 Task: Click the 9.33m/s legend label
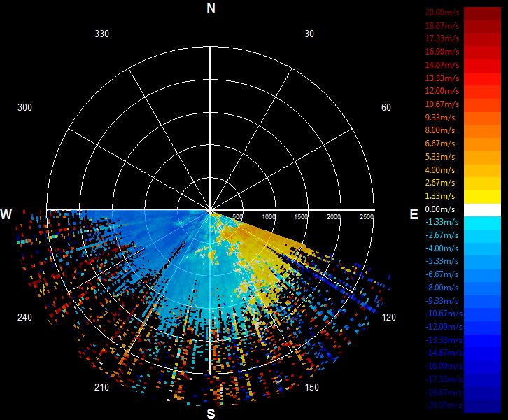pyautogui.click(x=440, y=118)
